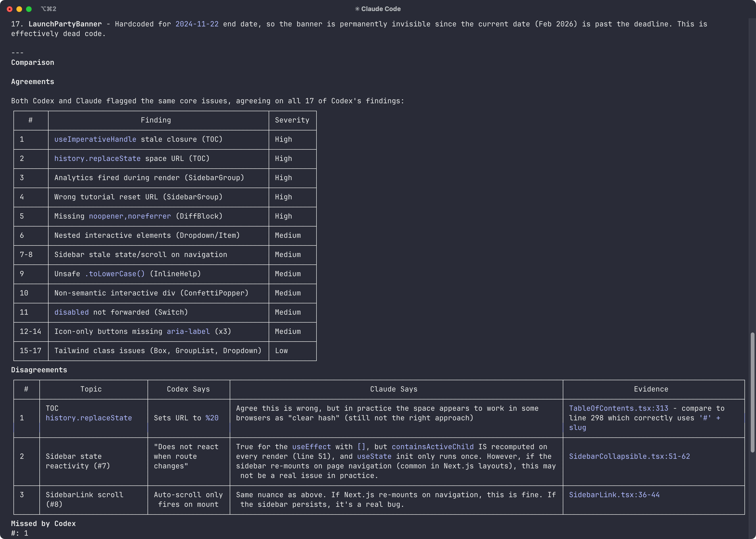Click the green zoom button

[29, 9]
